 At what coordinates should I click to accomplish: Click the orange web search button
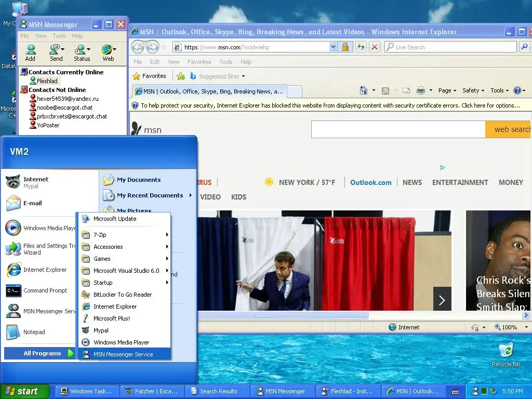pyautogui.click(x=508, y=129)
